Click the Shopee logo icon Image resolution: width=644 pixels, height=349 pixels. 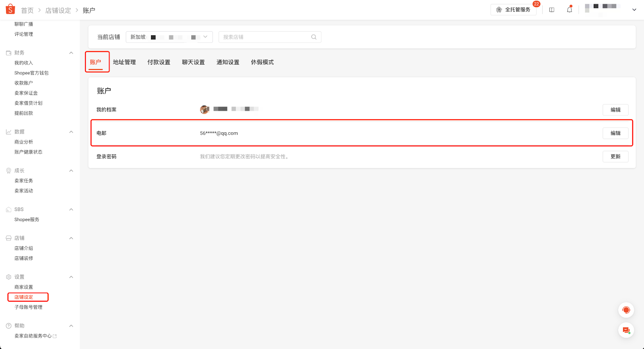[x=10, y=9]
